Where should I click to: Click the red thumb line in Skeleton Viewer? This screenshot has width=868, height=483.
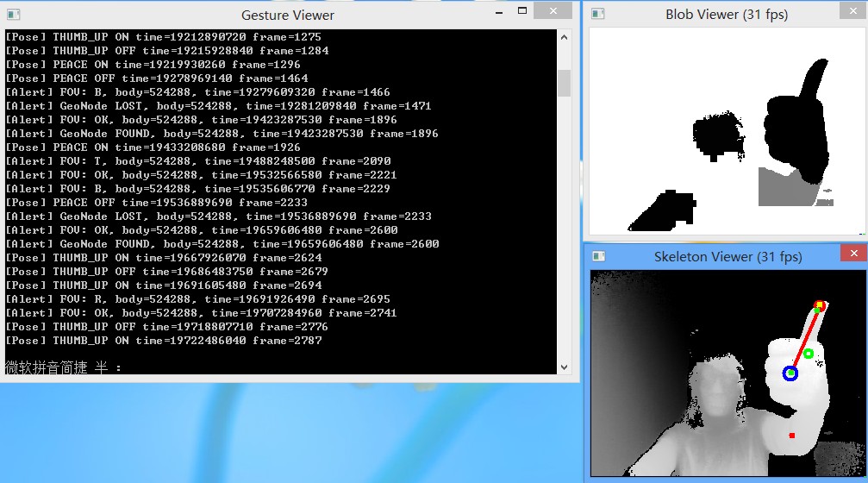tap(806, 338)
